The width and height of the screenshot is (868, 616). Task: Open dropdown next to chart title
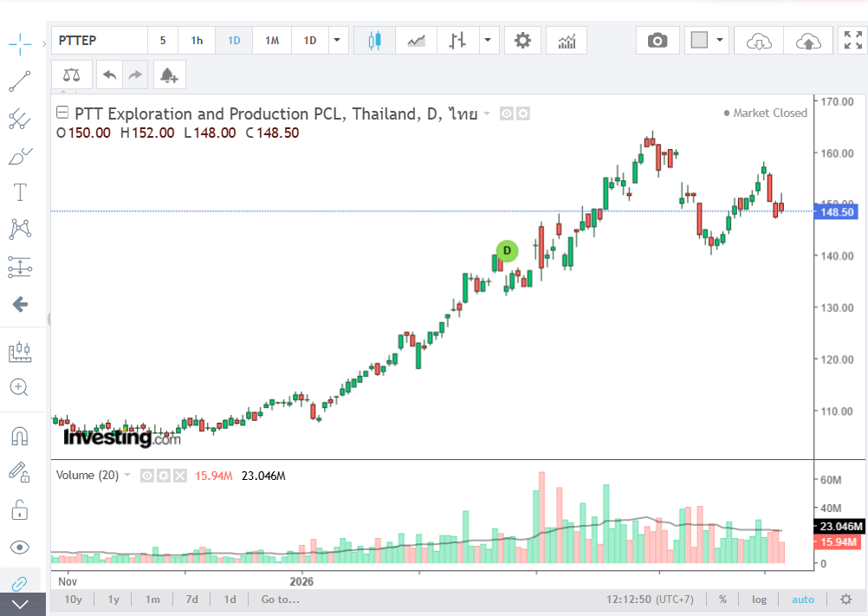click(x=487, y=113)
